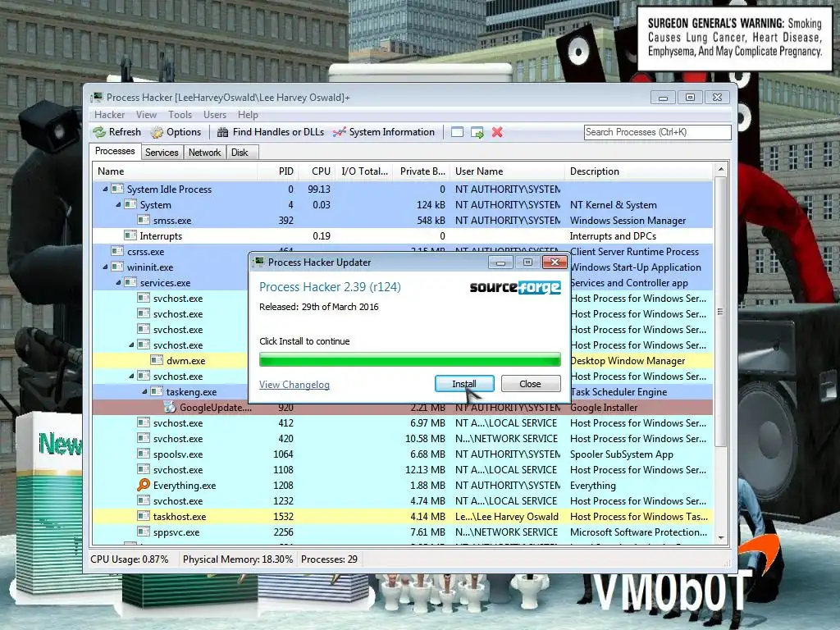
Task: Click the smss.exe process icon
Action: pos(144,220)
